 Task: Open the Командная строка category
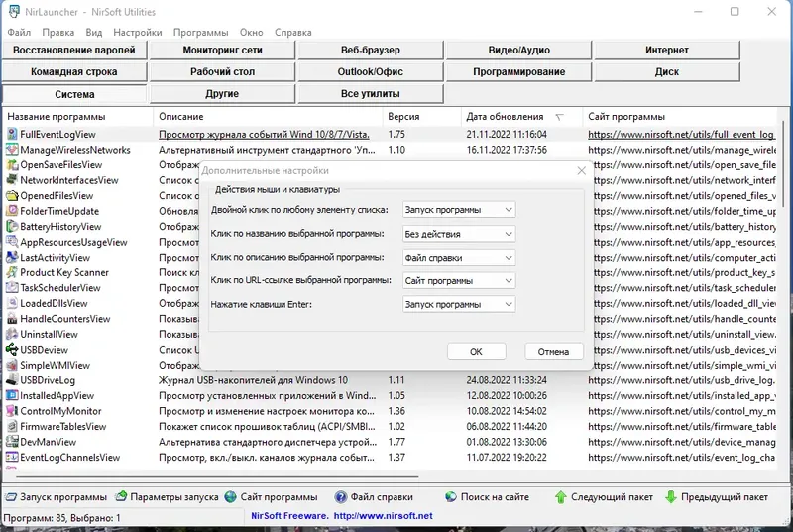point(74,71)
